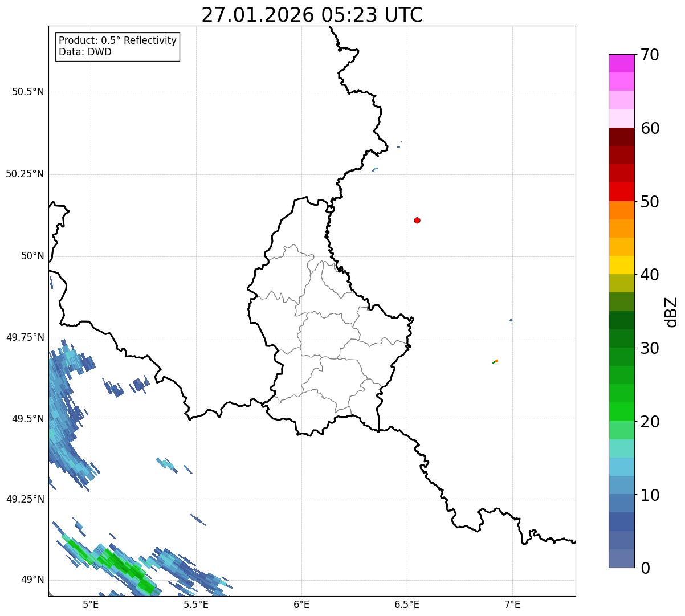Click the 49°N latitude label
Viewport: 685px width, 616px height.
tap(32, 580)
